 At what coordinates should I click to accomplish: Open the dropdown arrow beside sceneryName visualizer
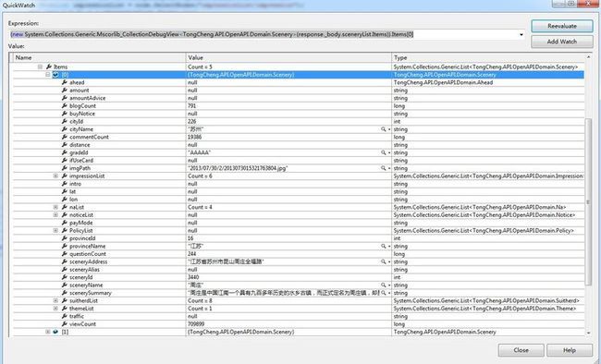tap(389, 285)
